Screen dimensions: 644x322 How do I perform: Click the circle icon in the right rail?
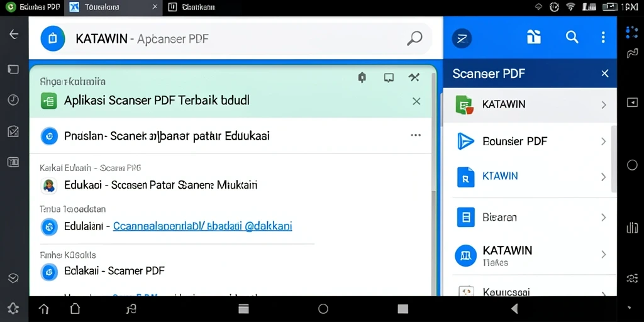632,165
